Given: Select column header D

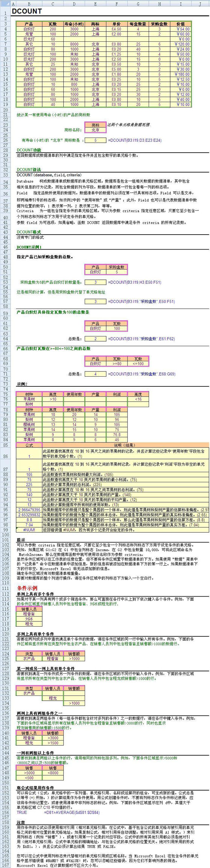Looking at the screenshot, I should pyautogui.click(x=74, y=4).
